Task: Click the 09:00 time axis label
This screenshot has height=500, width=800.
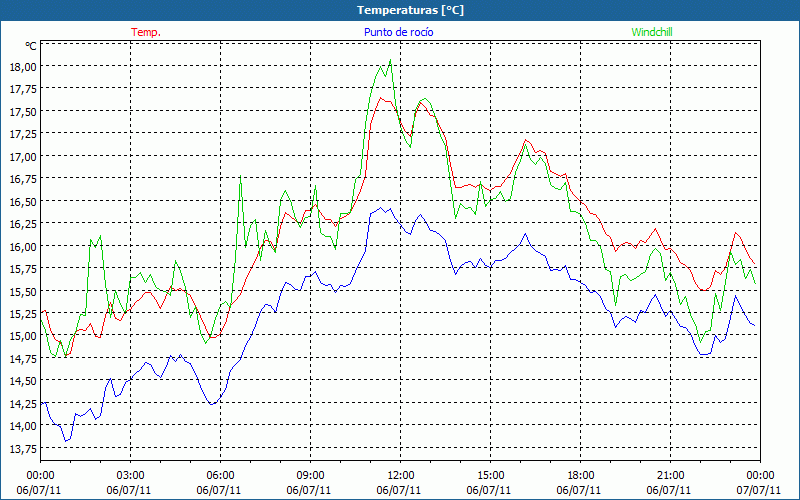Action: coord(310,475)
